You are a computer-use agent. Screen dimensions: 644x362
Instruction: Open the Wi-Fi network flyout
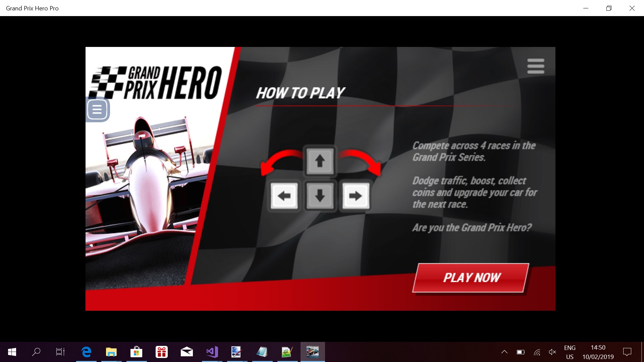coord(537,352)
